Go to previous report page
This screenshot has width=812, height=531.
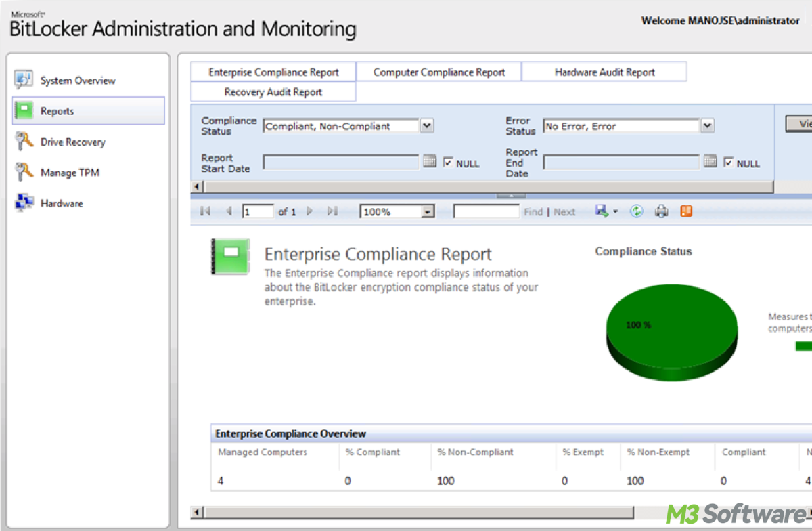click(x=229, y=211)
